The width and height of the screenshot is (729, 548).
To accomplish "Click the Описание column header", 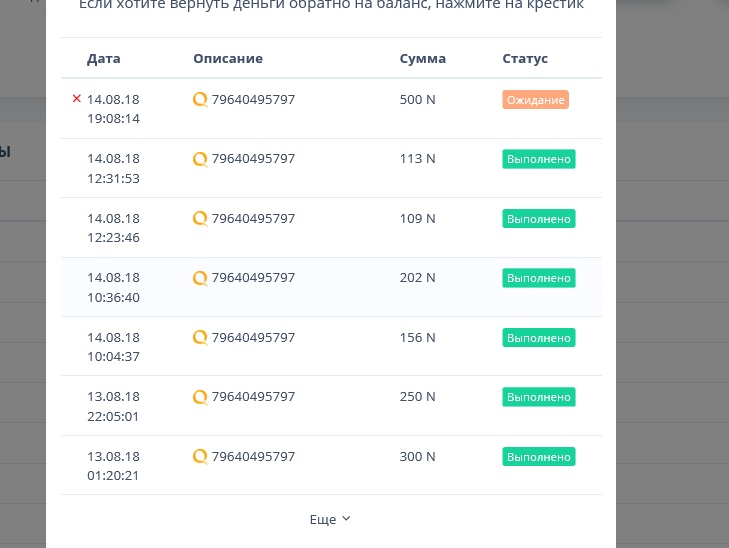I will click(228, 59).
